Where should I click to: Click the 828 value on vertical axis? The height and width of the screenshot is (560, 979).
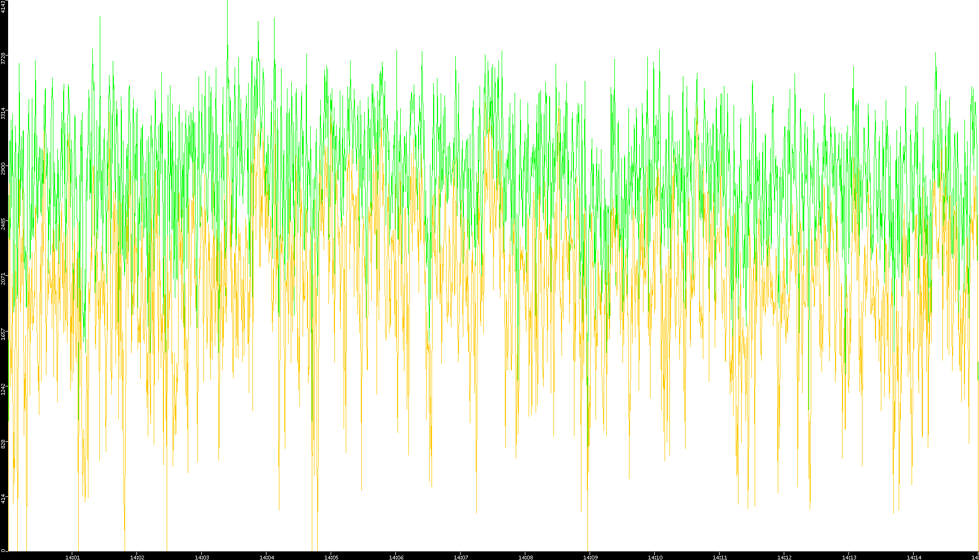click(x=4, y=444)
